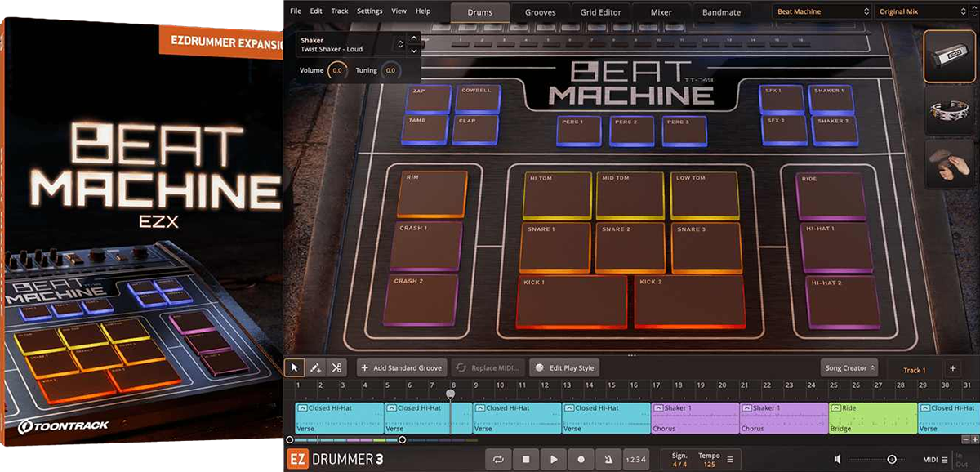This screenshot has width=980, height=472.
Task: Open the MIDI settings menu icon
Action: (945, 460)
